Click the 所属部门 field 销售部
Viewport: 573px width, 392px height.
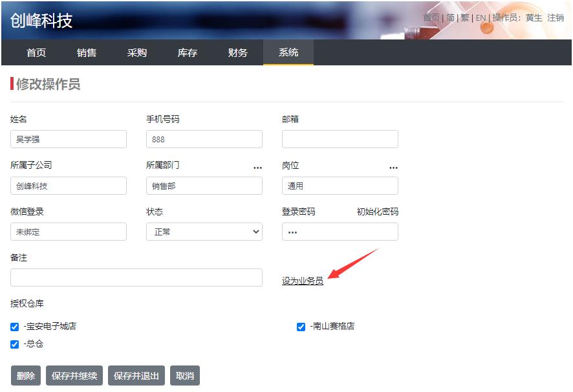(204, 186)
